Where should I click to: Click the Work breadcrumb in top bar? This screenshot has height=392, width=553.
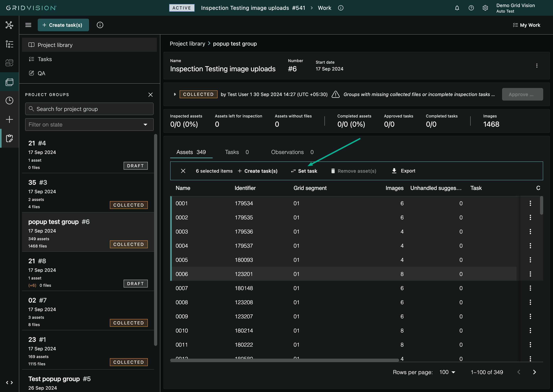[324, 8]
